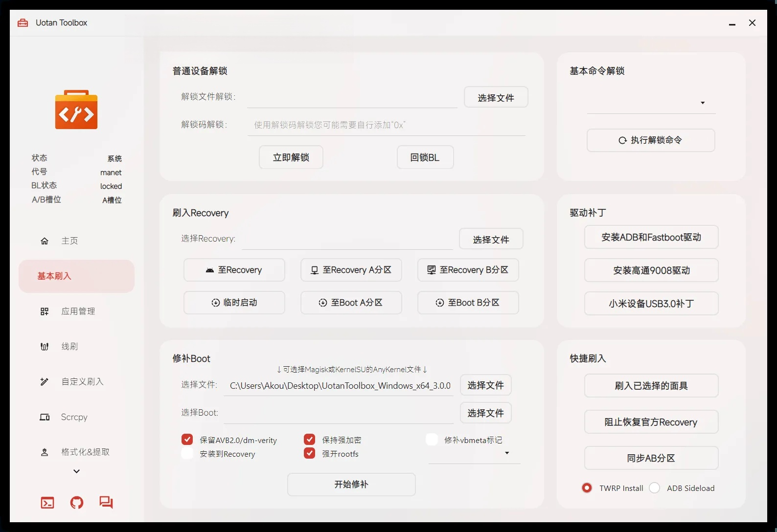The height and width of the screenshot is (532, 777).
Task: Click the Uotan Toolbox title bar icon
Action: (23, 22)
